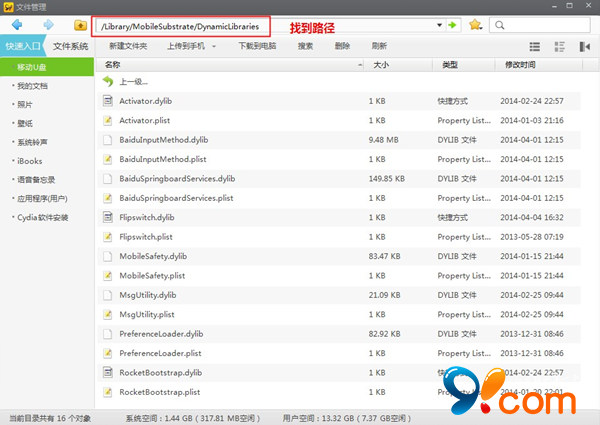Click the favorites star icon

click(476, 24)
